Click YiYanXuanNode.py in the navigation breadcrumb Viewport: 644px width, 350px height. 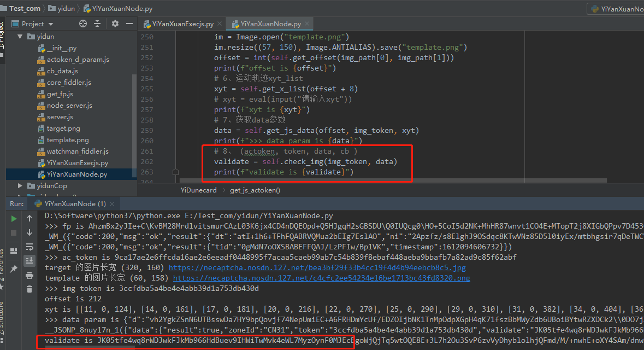pyautogui.click(x=119, y=8)
